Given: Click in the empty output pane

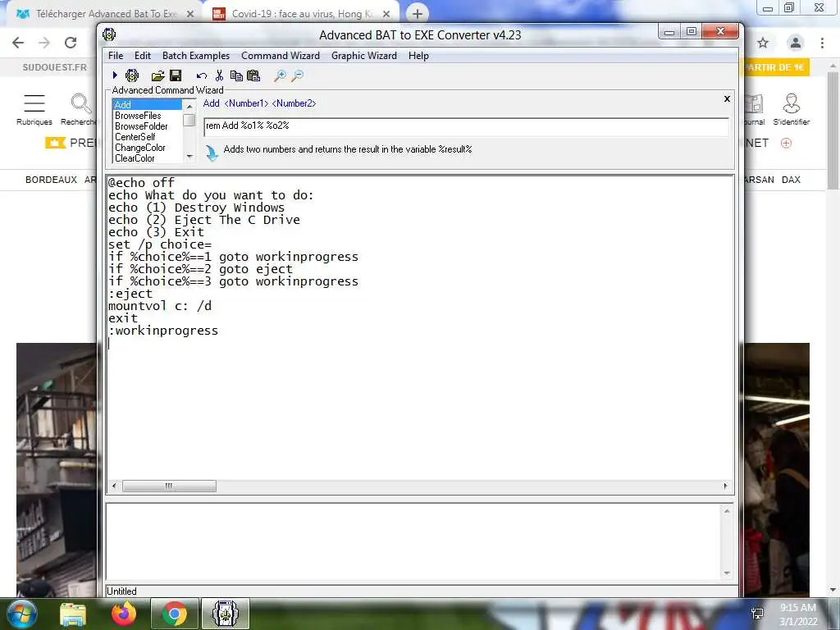Looking at the screenshot, I should [x=413, y=542].
